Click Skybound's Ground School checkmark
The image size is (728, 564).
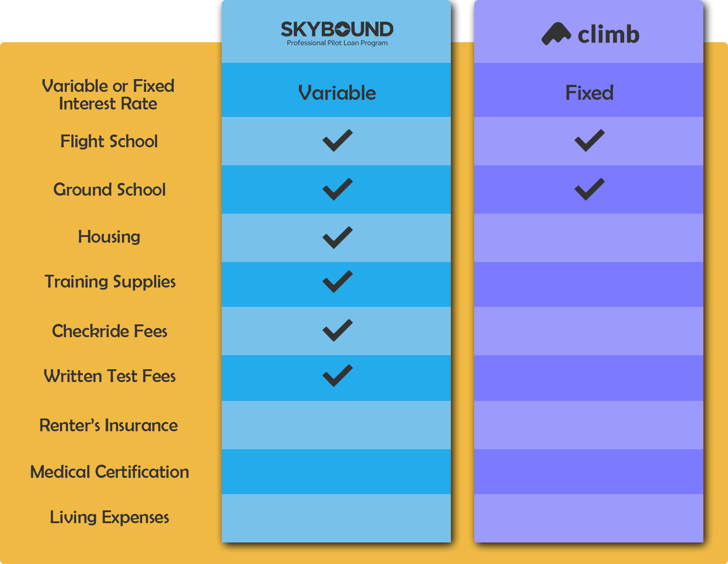tap(337, 189)
